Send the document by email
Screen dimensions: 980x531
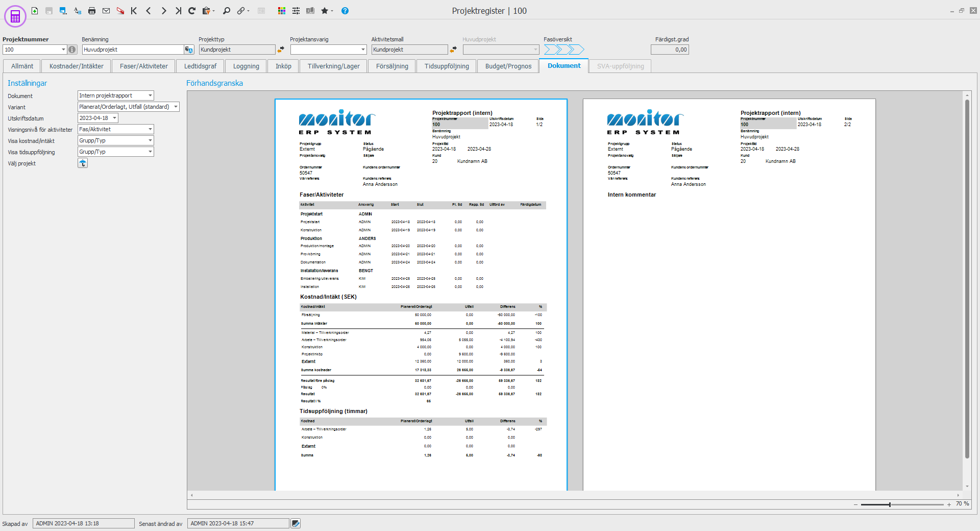pyautogui.click(x=106, y=11)
